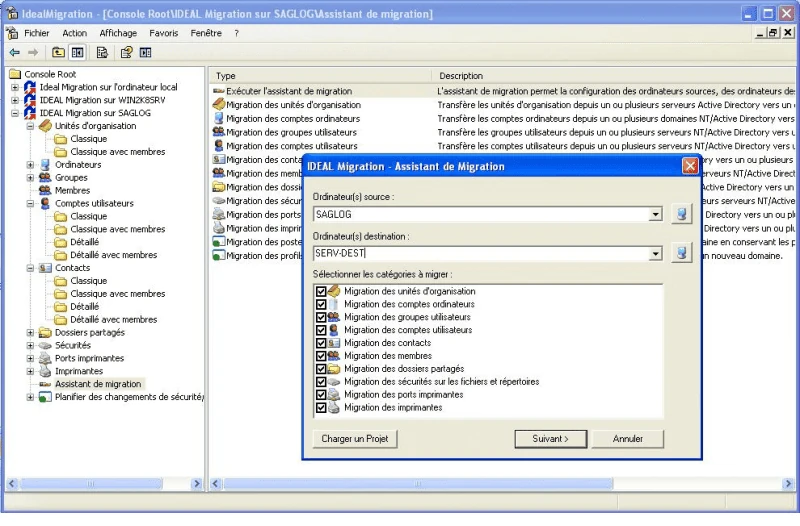Click the Exécuter l'assistant de migration row icon

219,91
